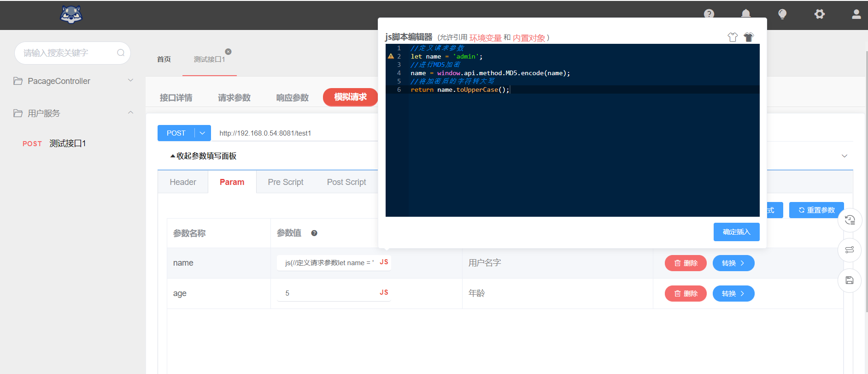Viewport: 868px width, 374px height.
Task: Open request history floating icon
Action: (x=850, y=220)
